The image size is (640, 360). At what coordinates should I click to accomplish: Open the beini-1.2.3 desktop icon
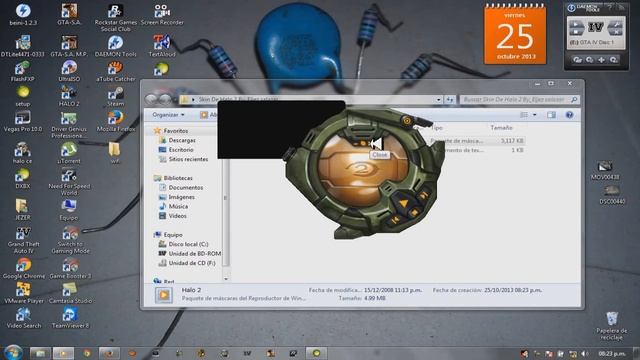pyautogui.click(x=23, y=14)
